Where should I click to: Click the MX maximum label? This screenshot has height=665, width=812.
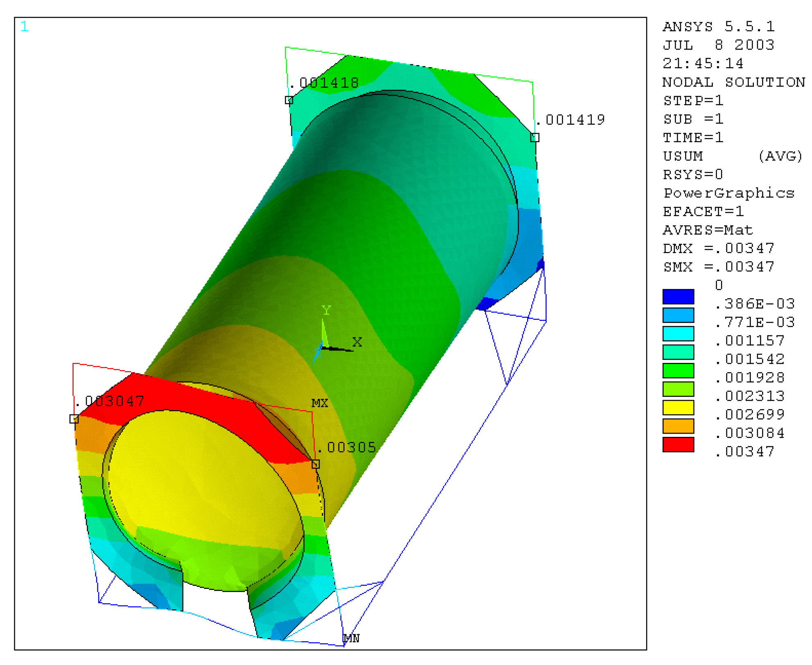coord(319,403)
